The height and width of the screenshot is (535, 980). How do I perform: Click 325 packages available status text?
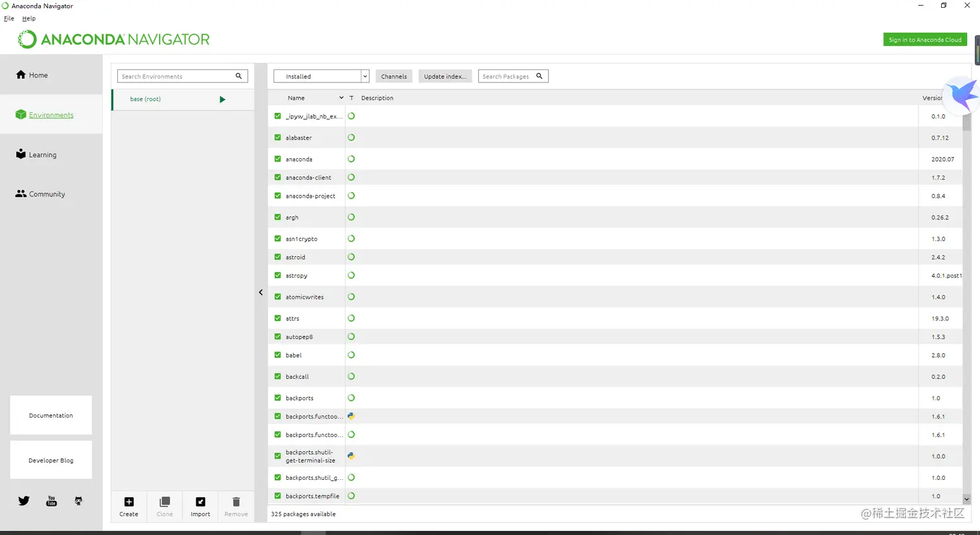click(x=303, y=514)
